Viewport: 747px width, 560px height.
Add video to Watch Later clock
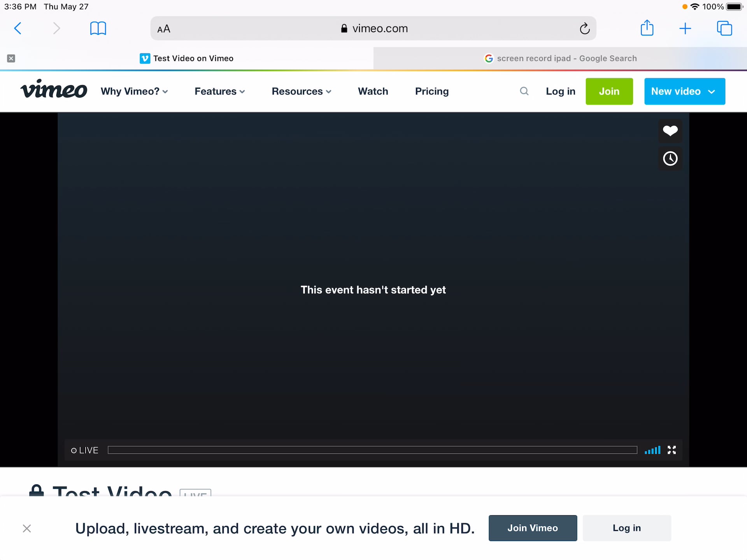click(x=670, y=159)
